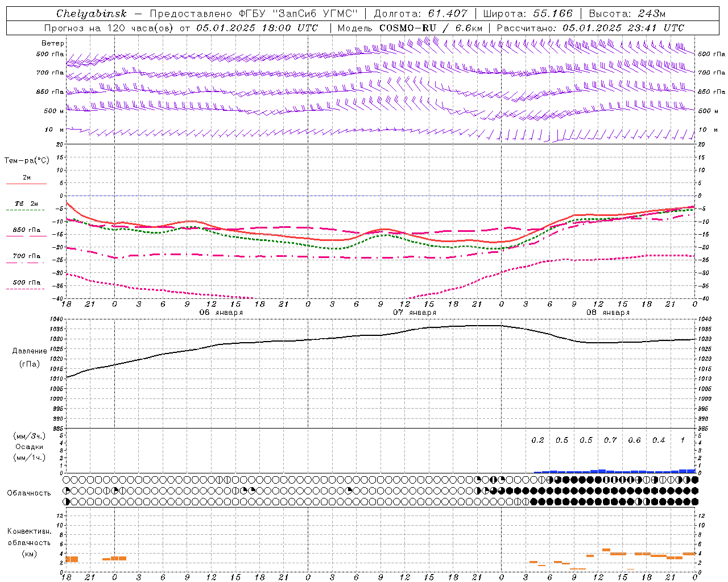The image size is (728, 582).
Task: Click the "Конвективн." convective label
Action: (30, 531)
